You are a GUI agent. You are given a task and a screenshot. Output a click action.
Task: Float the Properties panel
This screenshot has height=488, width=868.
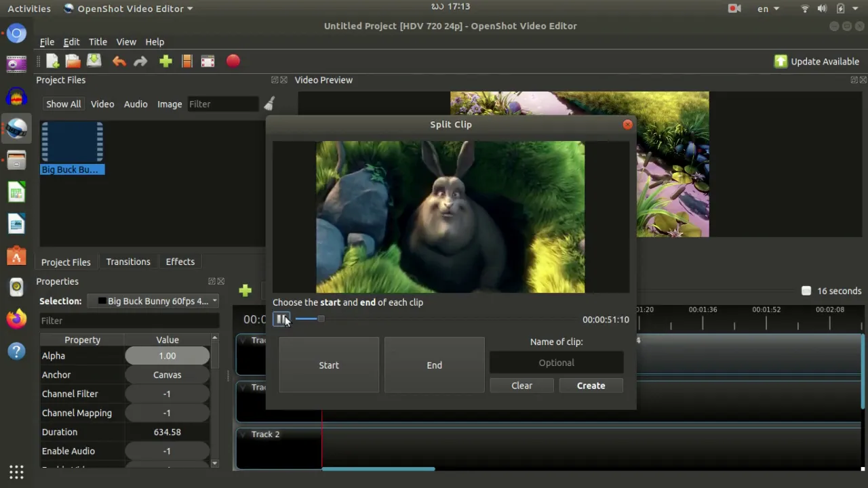[212, 281]
